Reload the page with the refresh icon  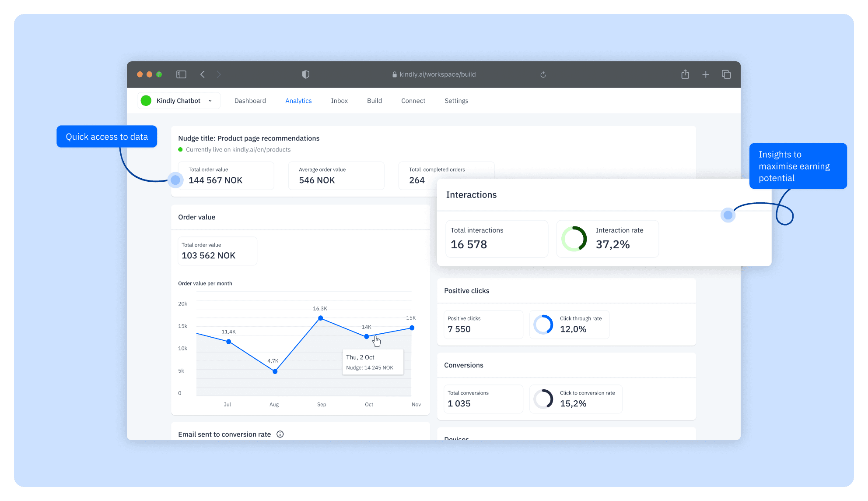[x=543, y=74]
